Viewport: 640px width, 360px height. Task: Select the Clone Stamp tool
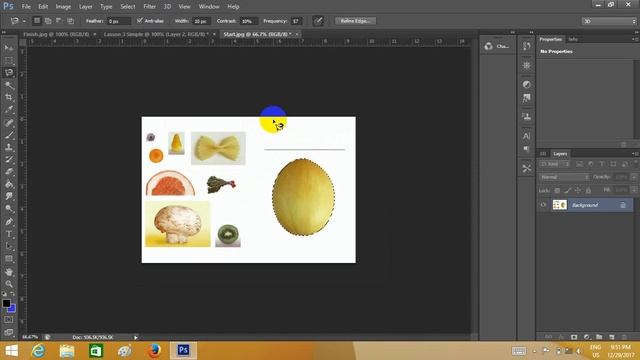coord(9,147)
